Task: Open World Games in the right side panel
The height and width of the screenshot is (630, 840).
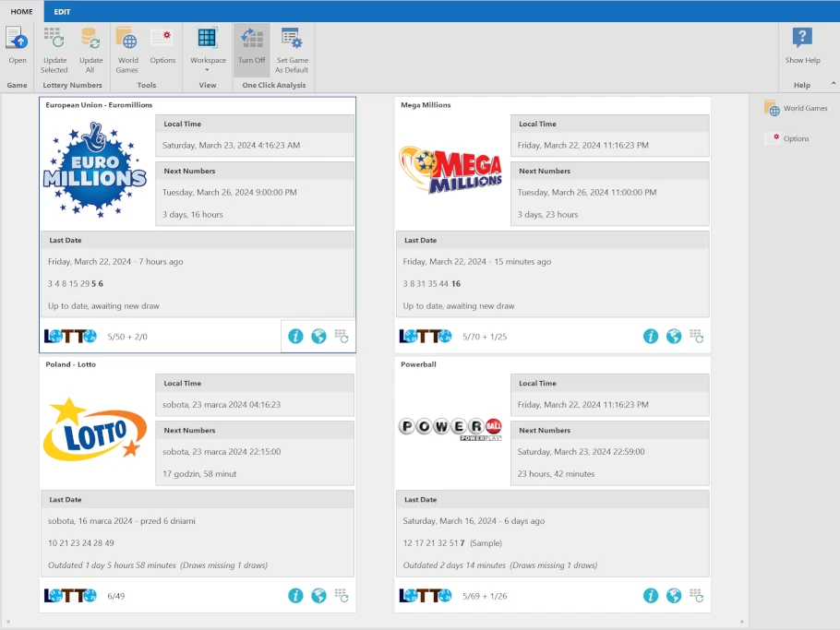Action: click(796, 109)
